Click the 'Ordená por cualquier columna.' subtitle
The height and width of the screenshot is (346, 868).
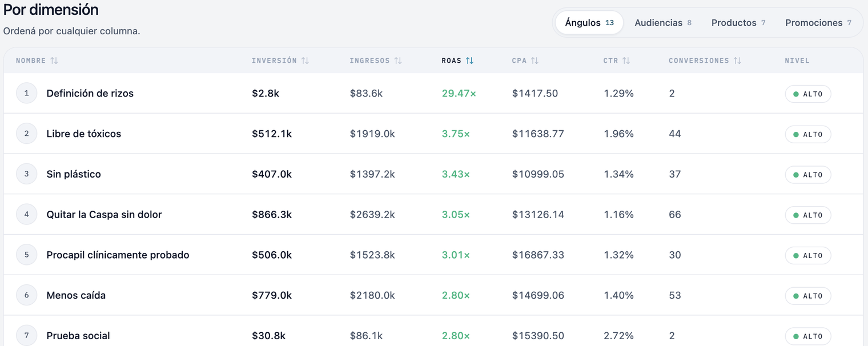pyautogui.click(x=72, y=31)
